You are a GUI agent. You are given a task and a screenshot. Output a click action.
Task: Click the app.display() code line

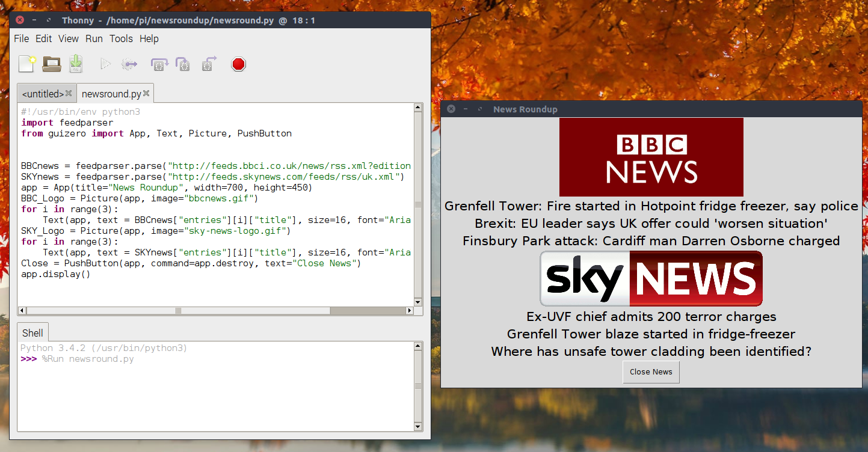tap(55, 274)
